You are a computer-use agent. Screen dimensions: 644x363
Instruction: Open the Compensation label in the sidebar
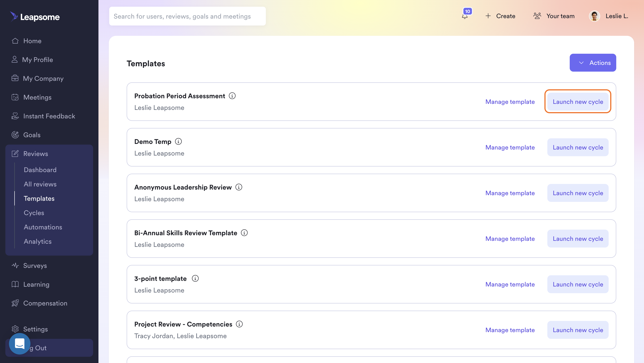(45, 303)
